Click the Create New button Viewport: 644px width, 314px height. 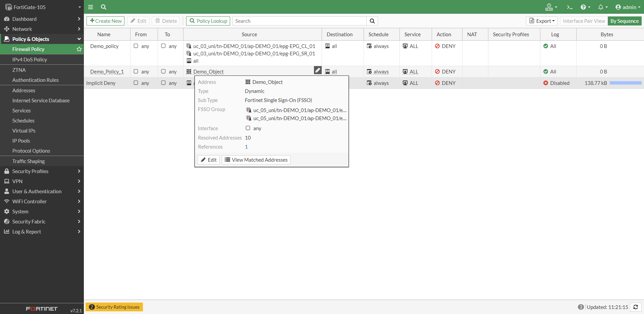pyautogui.click(x=106, y=21)
